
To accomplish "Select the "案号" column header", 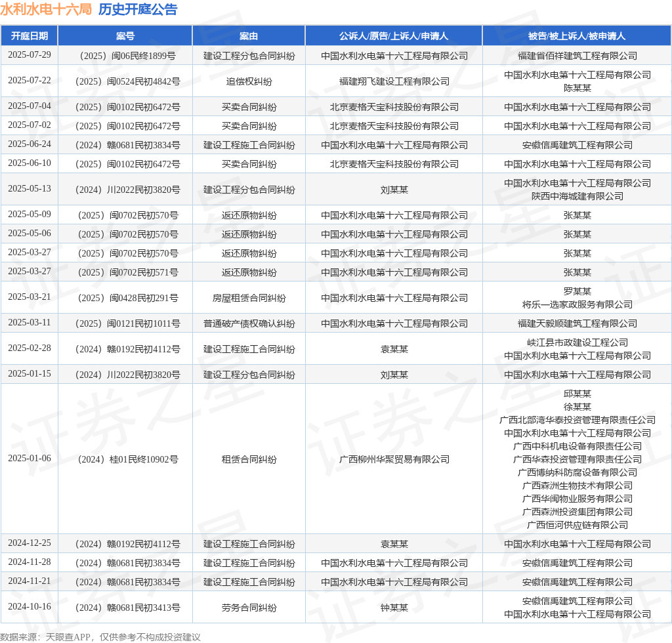I will pyautogui.click(x=125, y=36).
